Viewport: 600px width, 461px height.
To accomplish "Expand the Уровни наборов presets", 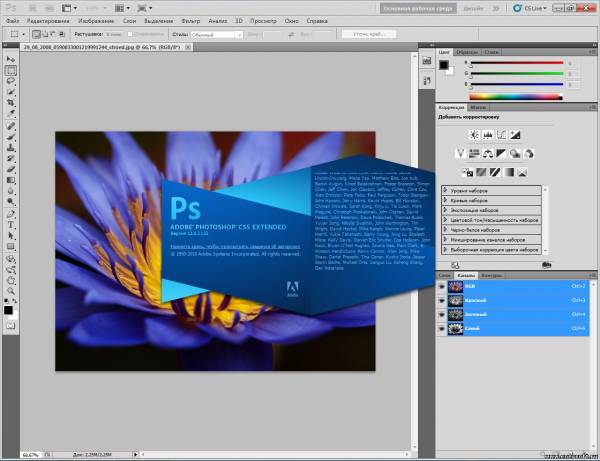I will pyautogui.click(x=445, y=190).
